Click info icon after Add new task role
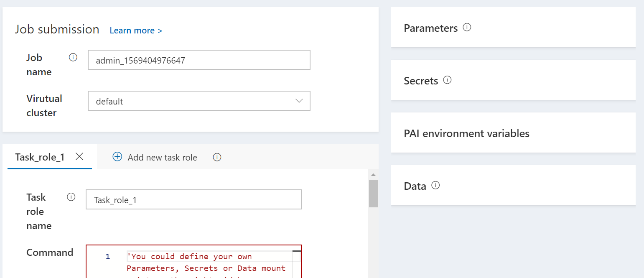 (217, 157)
